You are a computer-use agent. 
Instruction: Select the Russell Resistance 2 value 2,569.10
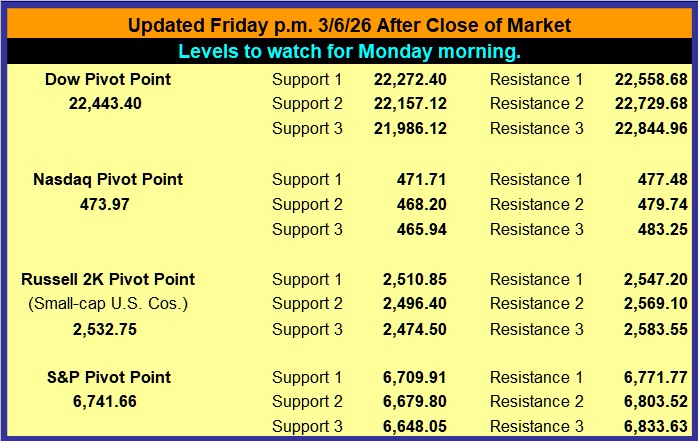point(656,303)
